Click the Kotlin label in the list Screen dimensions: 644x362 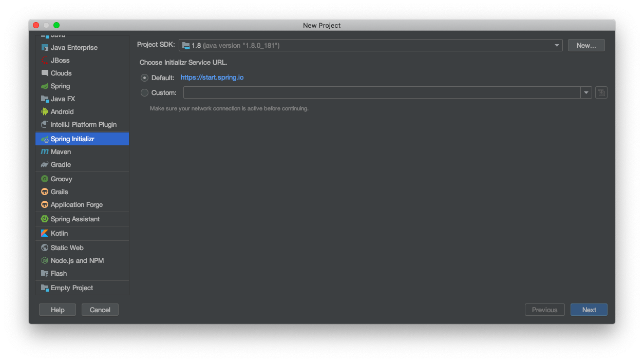pyautogui.click(x=60, y=234)
